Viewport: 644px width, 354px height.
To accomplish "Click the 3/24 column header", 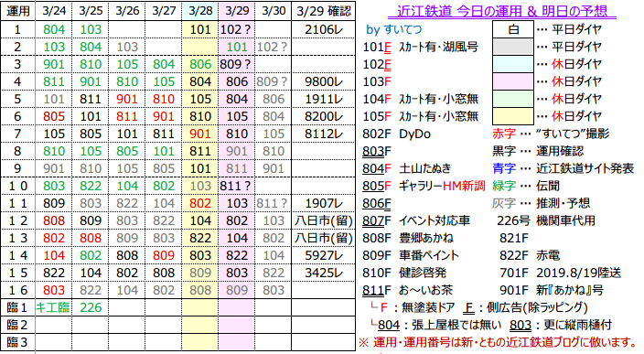I will click(x=54, y=11).
